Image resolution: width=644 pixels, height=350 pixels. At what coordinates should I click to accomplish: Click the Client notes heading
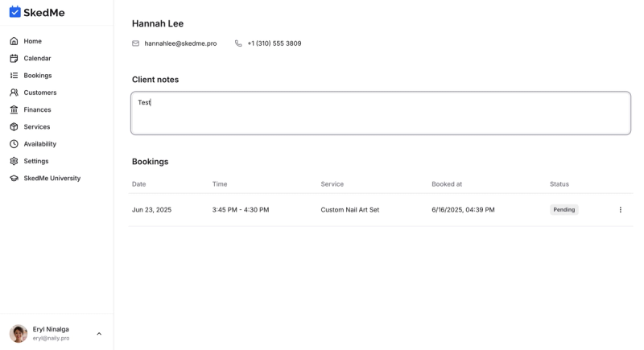pyautogui.click(x=155, y=80)
